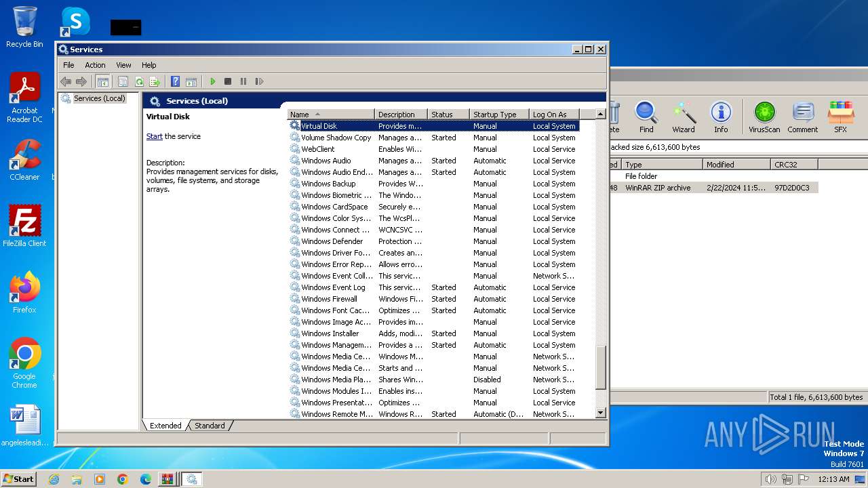This screenshot has height=488, width=868.
Task: Switch to the Extended tab
Action: pos(165,426)
